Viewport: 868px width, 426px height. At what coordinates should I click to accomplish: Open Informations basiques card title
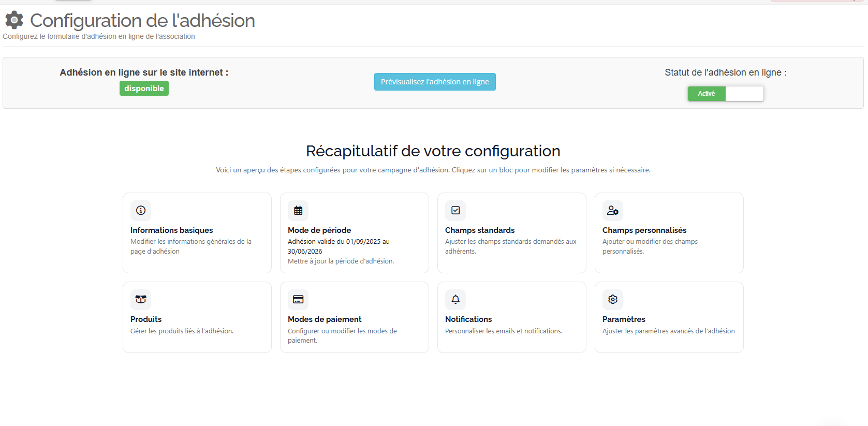click(171, 230)
